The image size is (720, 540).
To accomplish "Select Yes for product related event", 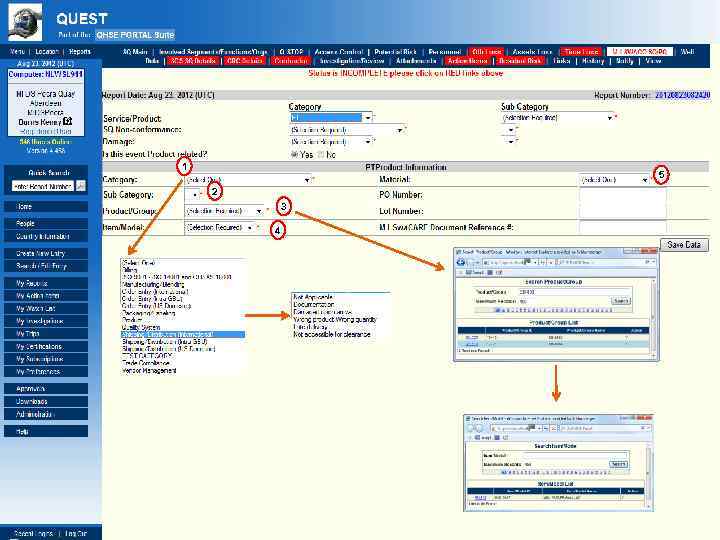I will pyautogui.click(x=295, y=155).
